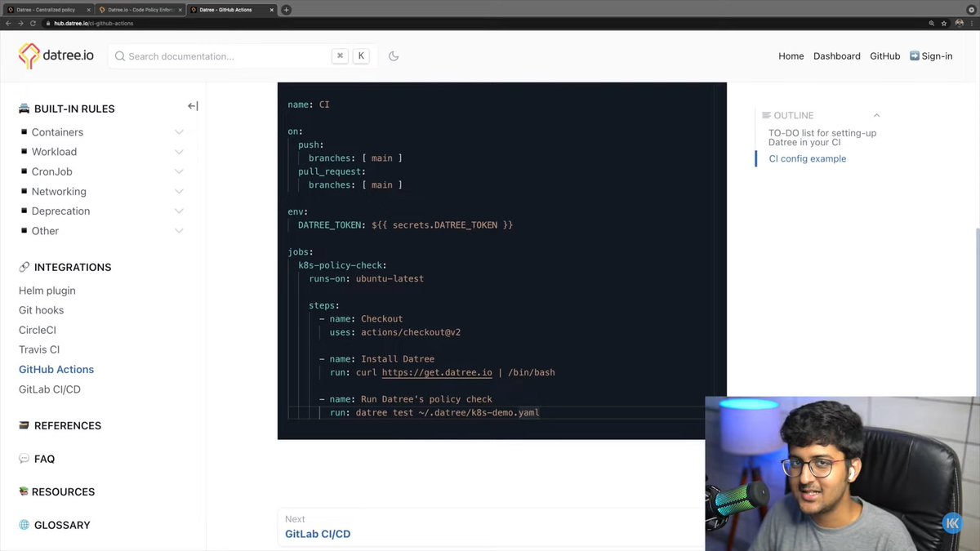Go forward with browser forward arrow
The width and height of the screenshot is (980, 551).
point(20,23)
